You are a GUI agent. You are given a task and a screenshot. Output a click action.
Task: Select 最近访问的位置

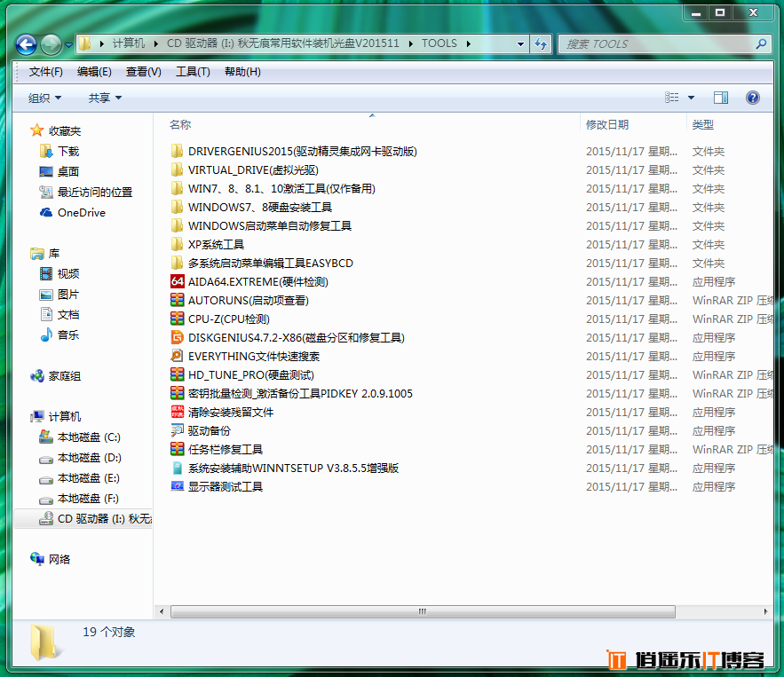tap(95, 193)
